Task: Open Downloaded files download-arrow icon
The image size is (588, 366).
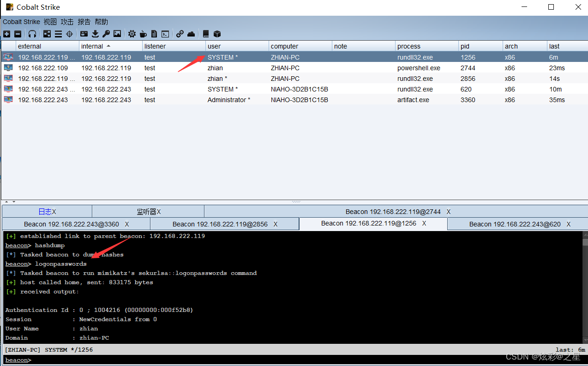Action: [x=95, y=34]
